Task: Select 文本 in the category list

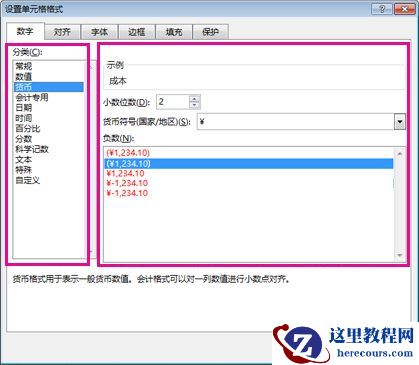Action: click(x=49, y=159)
